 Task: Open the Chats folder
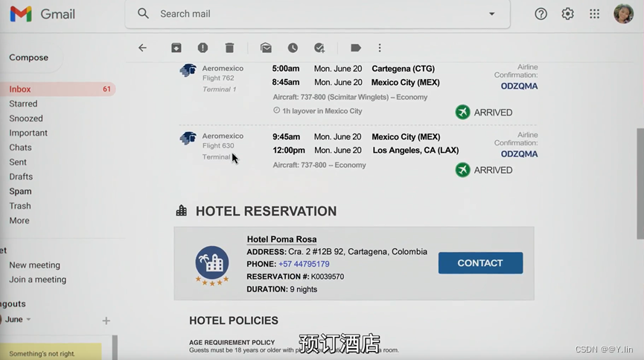(x=20, y=148)
